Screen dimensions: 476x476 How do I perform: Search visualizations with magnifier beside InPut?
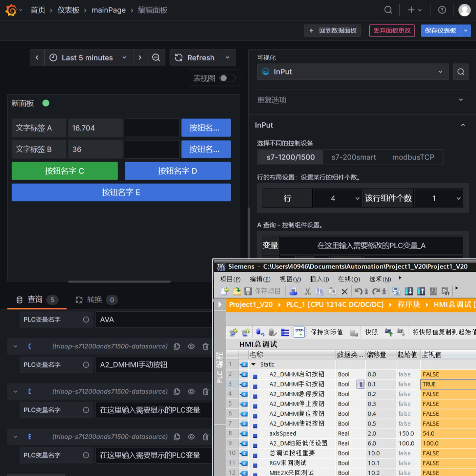point(461,72)
